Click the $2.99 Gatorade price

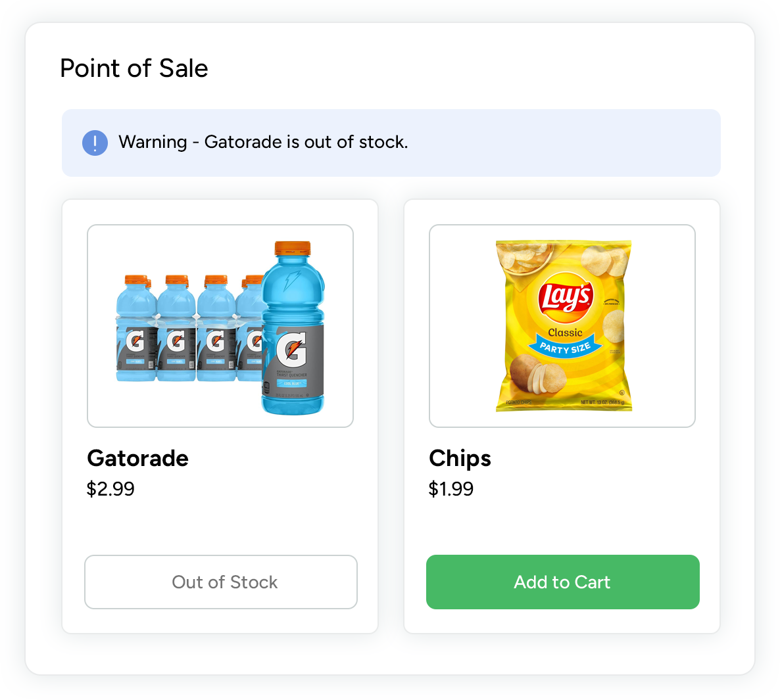tap(110, 489)
